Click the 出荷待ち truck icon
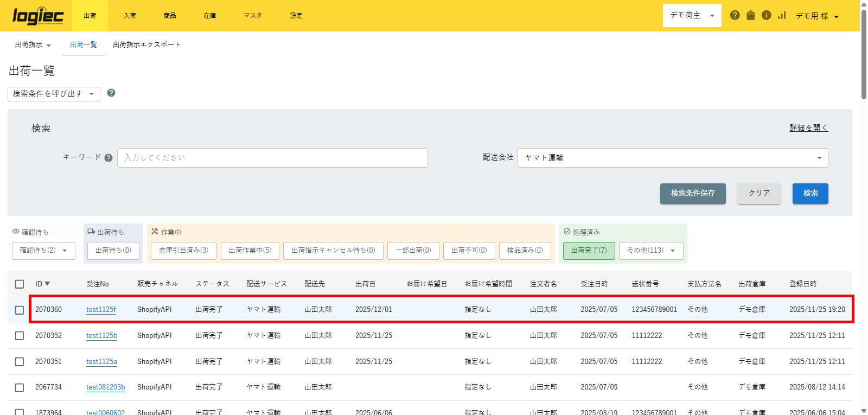Image resolution: width=868 pixels, height=415 pixels. click(91, 231)
